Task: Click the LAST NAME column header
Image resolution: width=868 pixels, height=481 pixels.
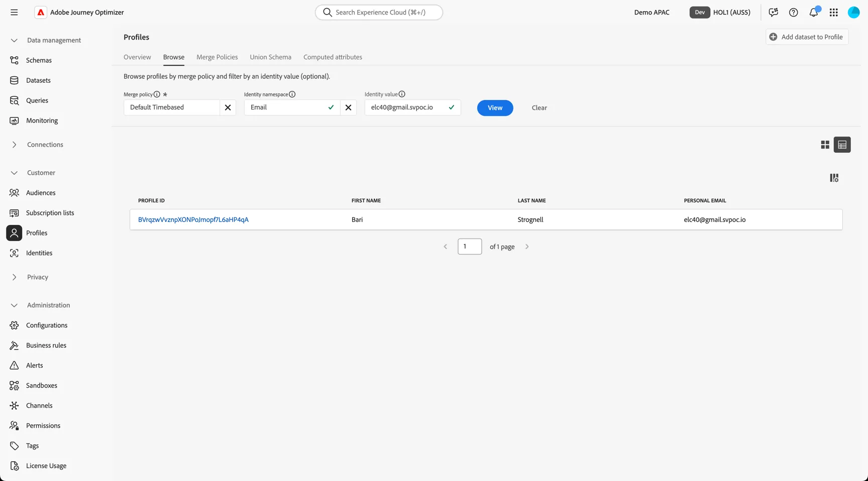Action: 531,201
